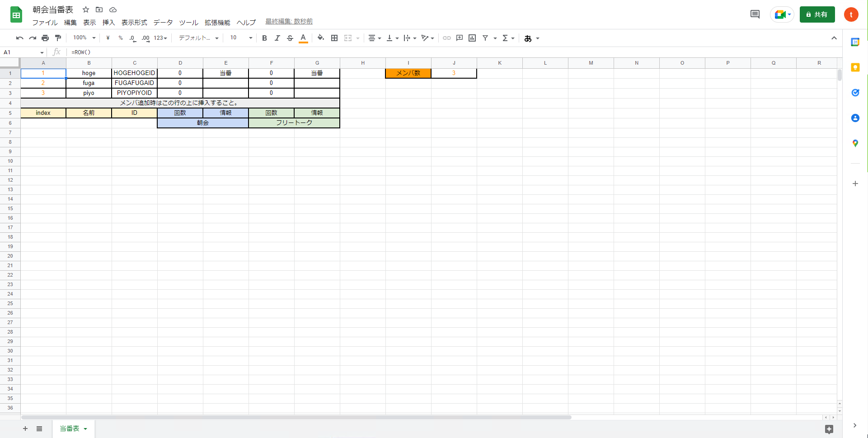Open Sheets home icon
The height and width of the screenshot is (438, 868).
[x=16, y=15]
